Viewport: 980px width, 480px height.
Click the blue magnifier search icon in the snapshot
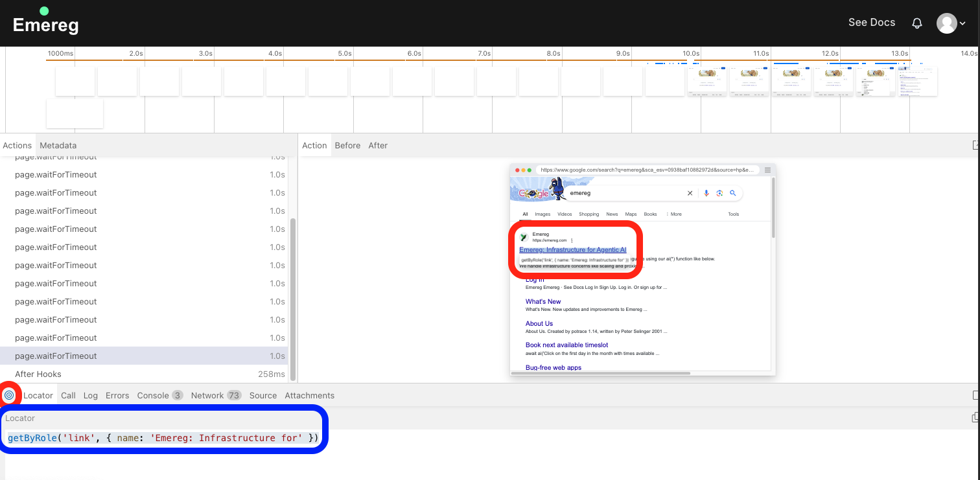(x=733, y=192)
